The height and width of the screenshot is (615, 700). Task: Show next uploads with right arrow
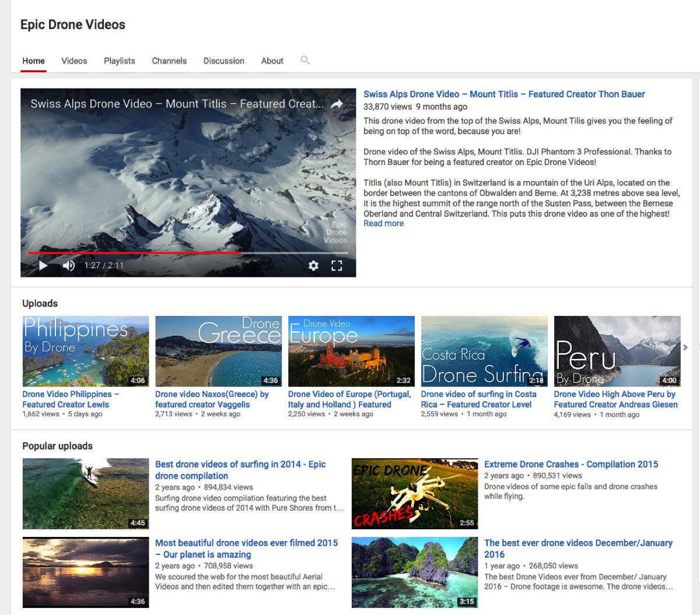pyautogui.click(x=685, y=347)
